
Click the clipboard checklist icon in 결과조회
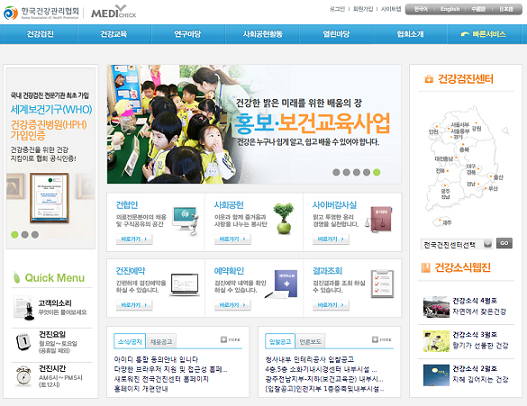[382, 284]
